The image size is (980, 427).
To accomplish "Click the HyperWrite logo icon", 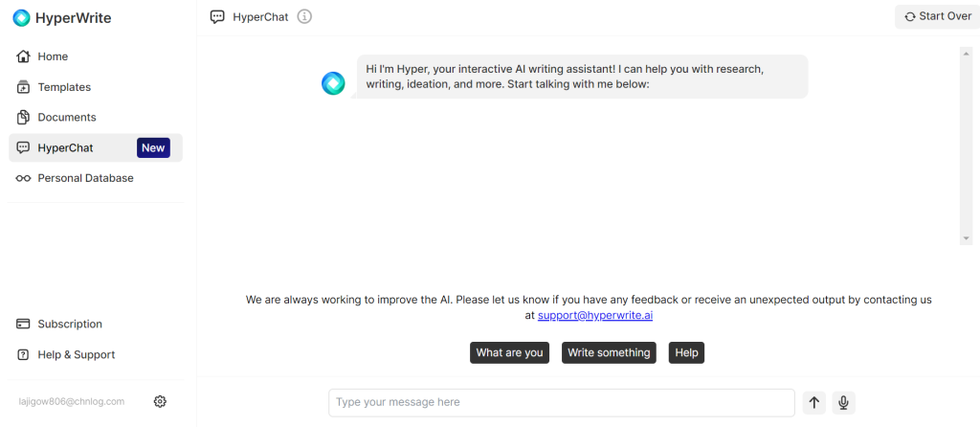I will pos(21,18).
